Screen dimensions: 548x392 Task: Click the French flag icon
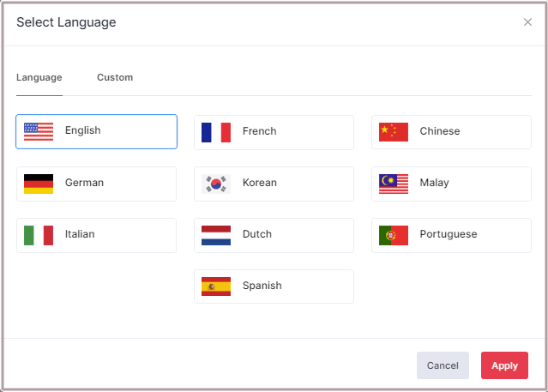(216, 132)
